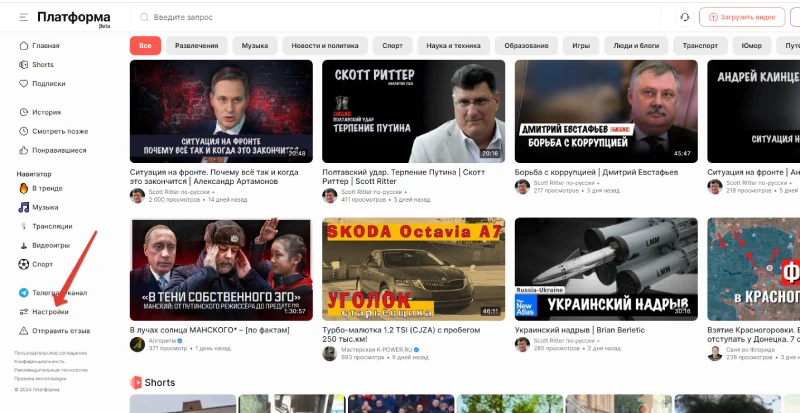The width and height of the screenshot is (800, 413).
Task: Click the В тренде fire icon
Action: click(23, 188)
